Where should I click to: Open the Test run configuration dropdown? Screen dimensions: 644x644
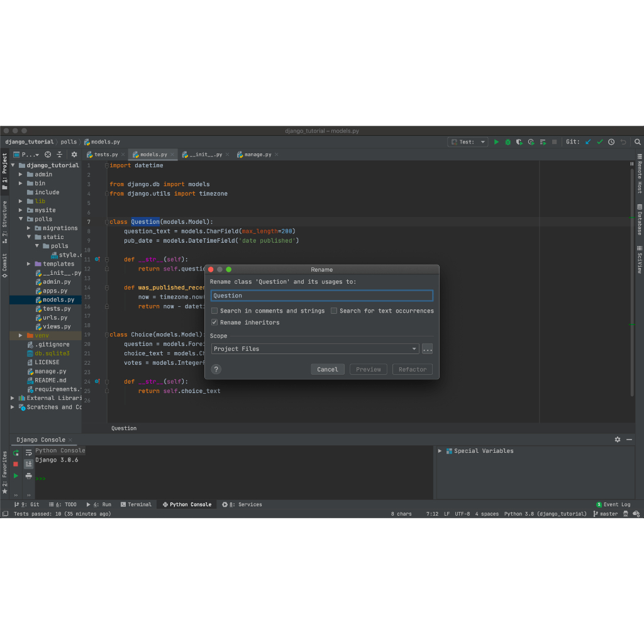click(x=468, y=142)
